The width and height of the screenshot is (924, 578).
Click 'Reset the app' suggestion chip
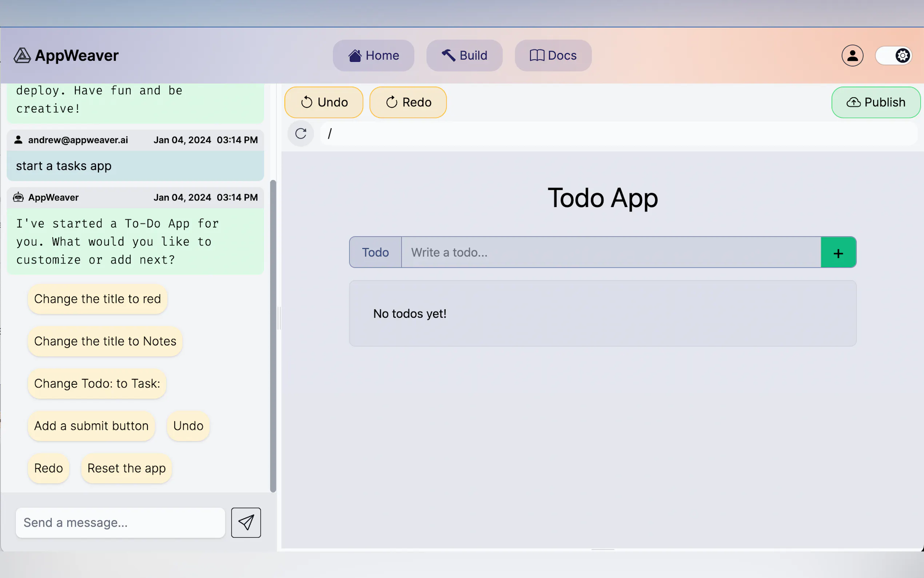tap(127, 468)
